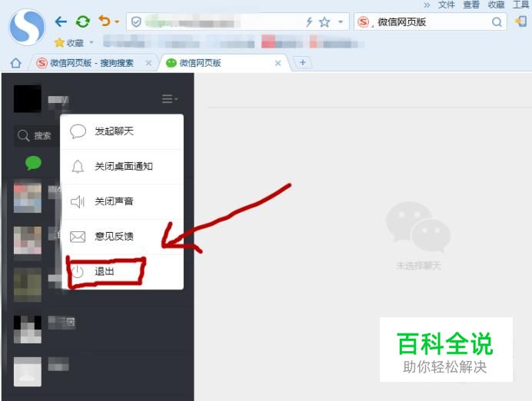Screen dimensions: 532x401
Task: Expand the address bar dropdown arrow
Action: coord(341,22)
